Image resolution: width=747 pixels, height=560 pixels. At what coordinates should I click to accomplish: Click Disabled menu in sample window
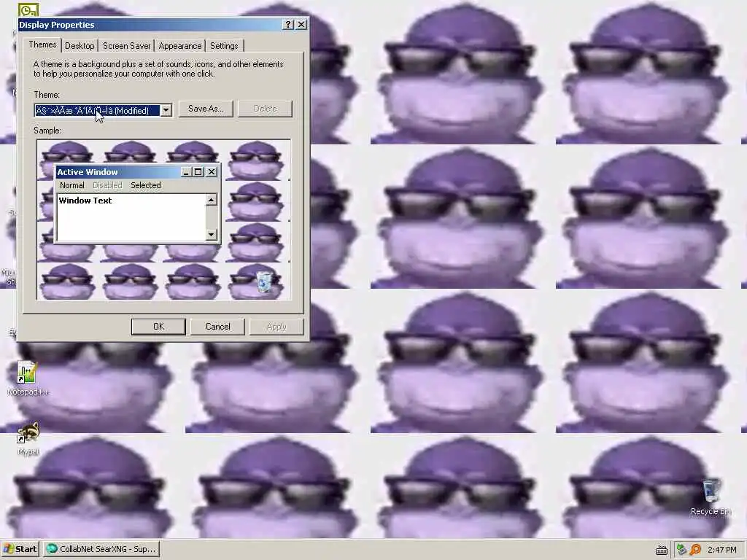[x=107, y=185]
